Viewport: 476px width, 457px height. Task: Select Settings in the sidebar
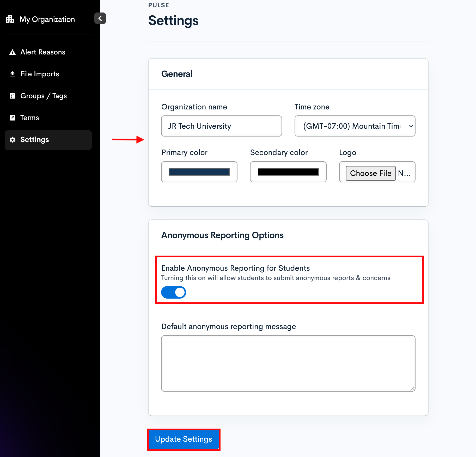[x=48, y=140]
